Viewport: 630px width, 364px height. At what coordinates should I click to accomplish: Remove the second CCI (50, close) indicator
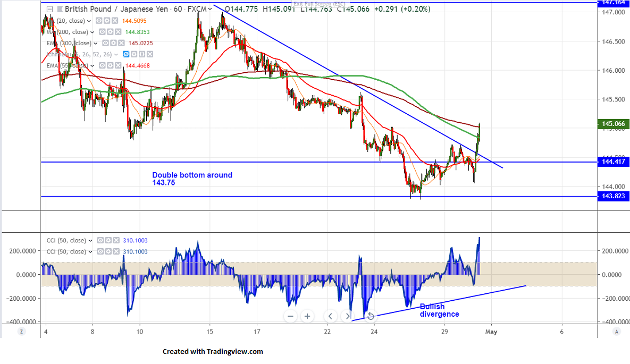coord(116,251)
